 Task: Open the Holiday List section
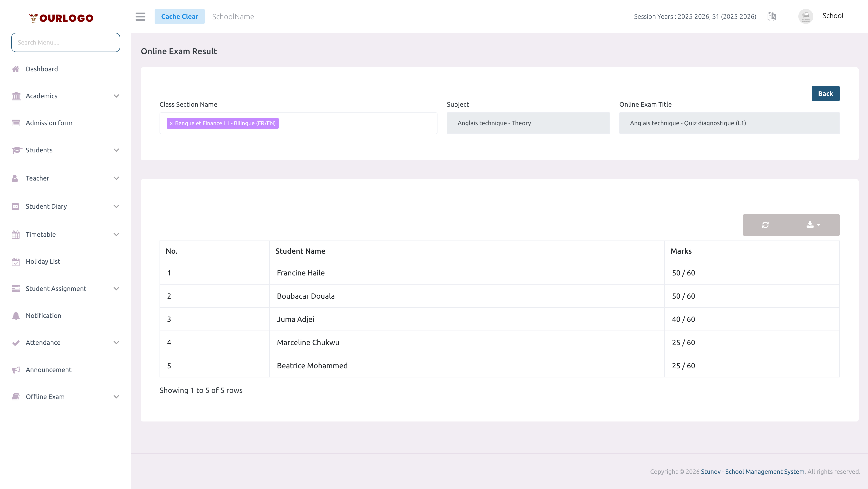pos(43,261)
